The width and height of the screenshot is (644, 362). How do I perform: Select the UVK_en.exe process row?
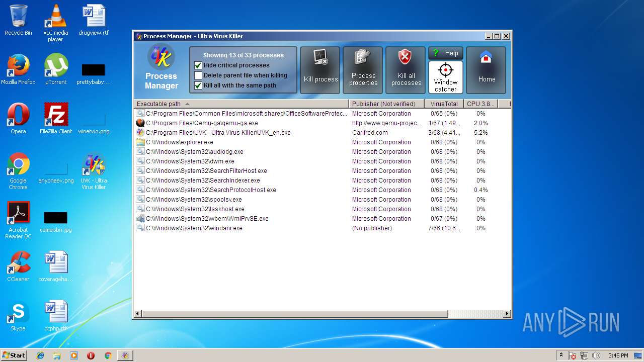(322, 133)
